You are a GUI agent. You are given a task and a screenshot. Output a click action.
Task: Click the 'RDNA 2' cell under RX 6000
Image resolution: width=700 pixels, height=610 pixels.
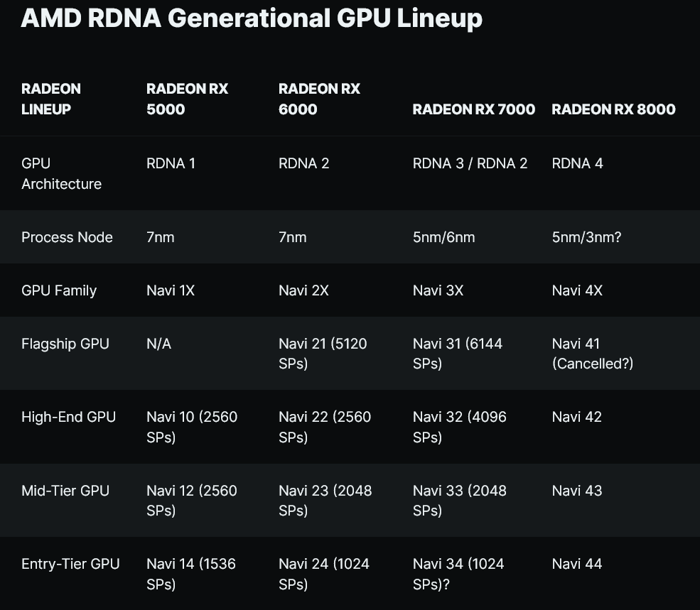(x=304, y=163)
